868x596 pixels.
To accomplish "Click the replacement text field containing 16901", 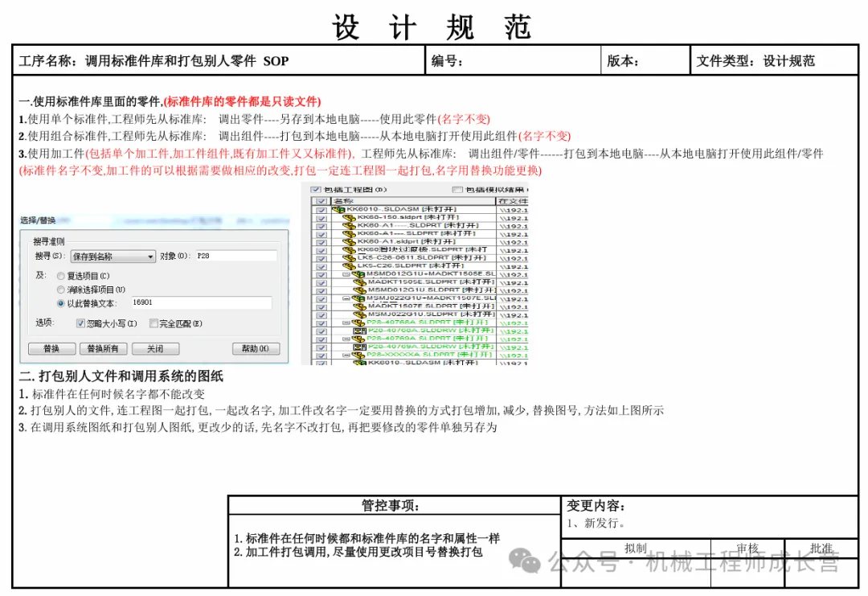I will click(202, 302).
